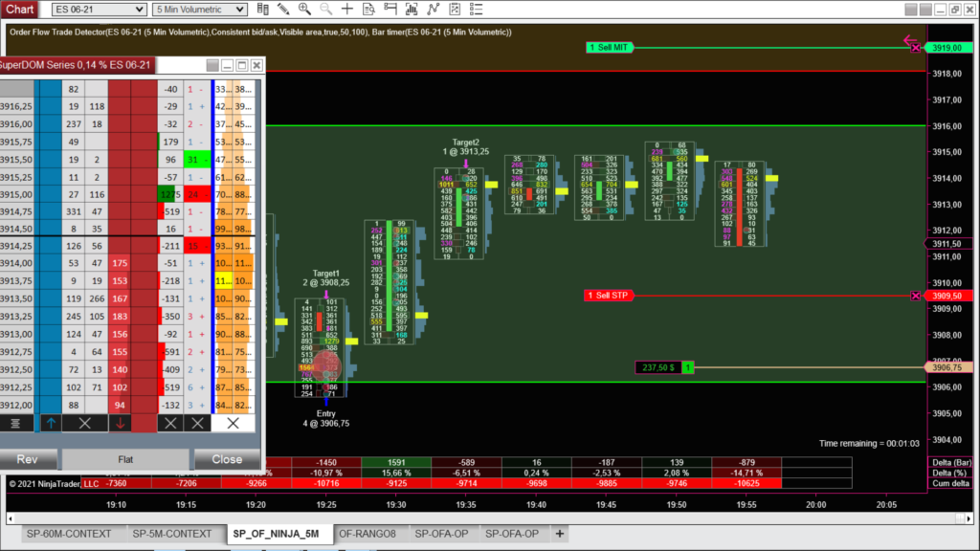The width and height of the screenshot is (980, 551).
Task: Click the red 175 sell cell in SuperDOM
Action: [120, 264]
